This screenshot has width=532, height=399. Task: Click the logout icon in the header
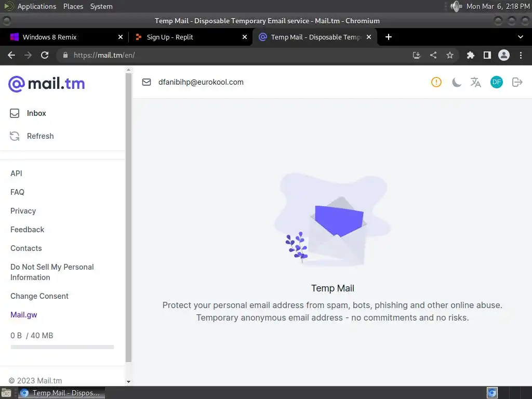(517, 82)
